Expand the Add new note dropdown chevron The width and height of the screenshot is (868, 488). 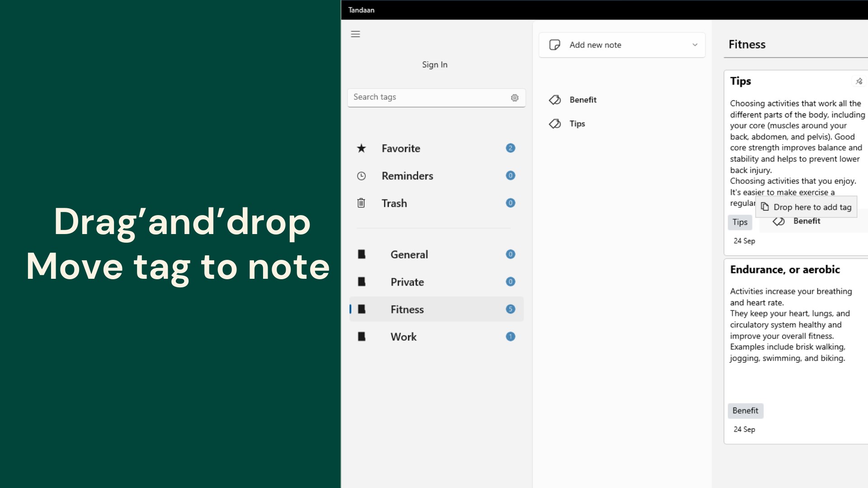click(x=695, y=45)
